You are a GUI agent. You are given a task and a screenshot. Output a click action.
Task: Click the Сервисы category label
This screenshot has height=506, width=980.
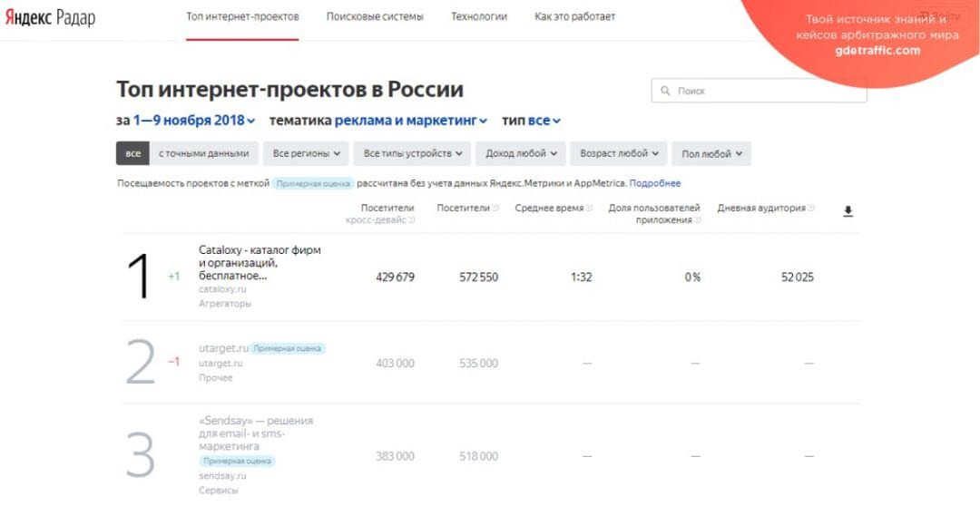pyautogui.click(x=218, y=491)
